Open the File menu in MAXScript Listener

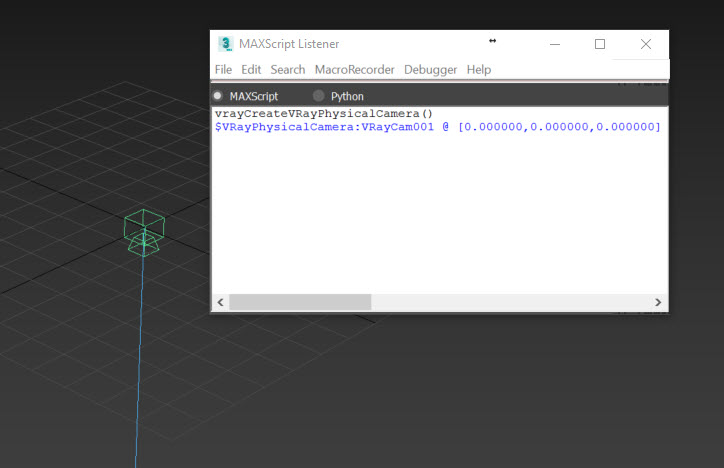[x=223, y=70]
